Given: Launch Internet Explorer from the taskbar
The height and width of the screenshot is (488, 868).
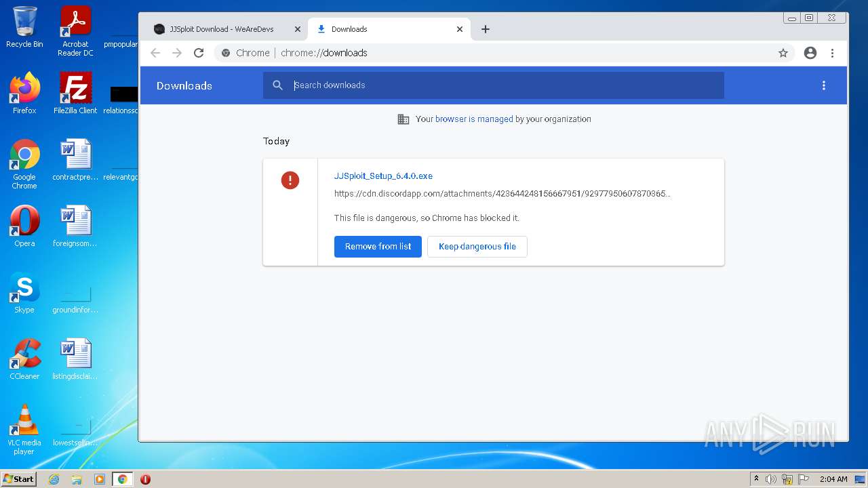Looking at the screenshot, I should [x=54, y=479].
